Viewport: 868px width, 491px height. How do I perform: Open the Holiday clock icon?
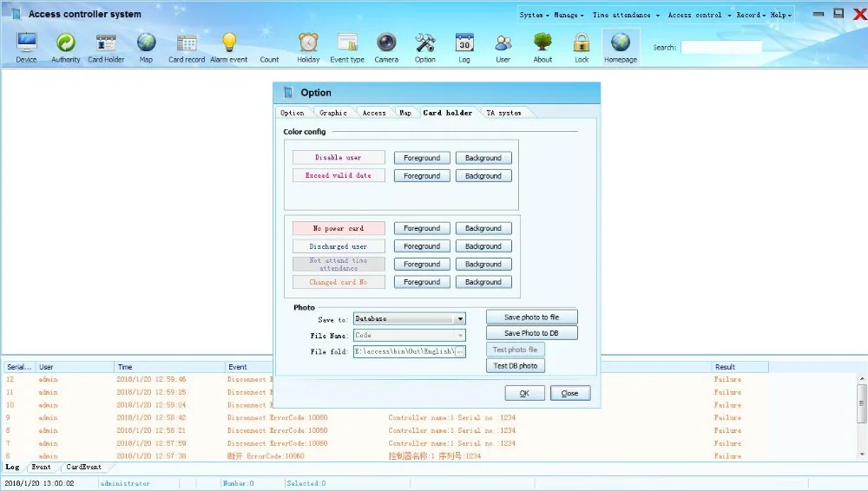pos(308,47)
